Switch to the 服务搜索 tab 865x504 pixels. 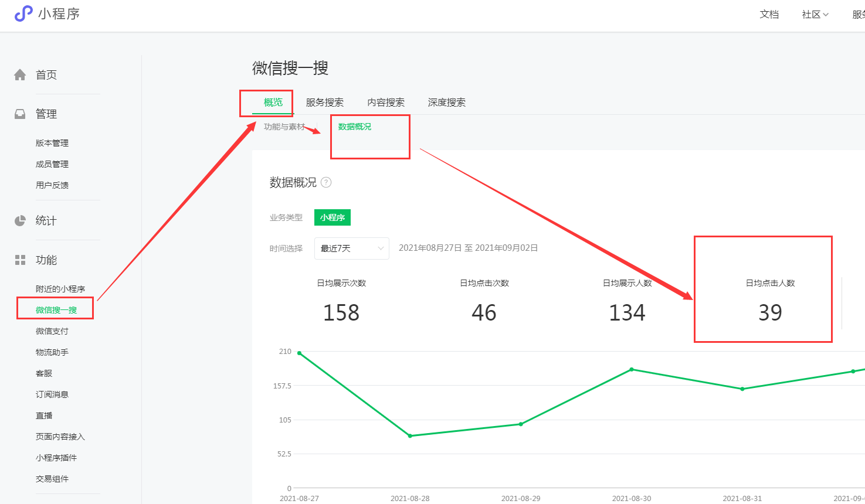[x=325, y=103]
